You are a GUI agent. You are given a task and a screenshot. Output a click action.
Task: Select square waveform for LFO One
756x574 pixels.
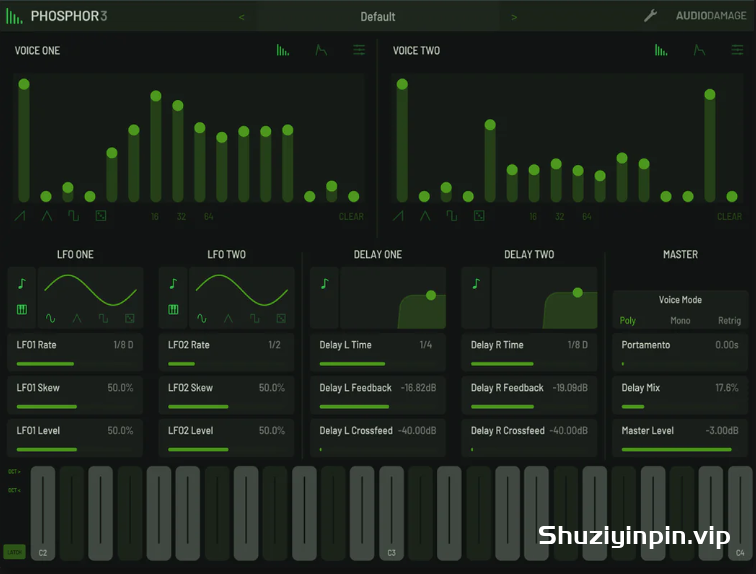point(103,319)
